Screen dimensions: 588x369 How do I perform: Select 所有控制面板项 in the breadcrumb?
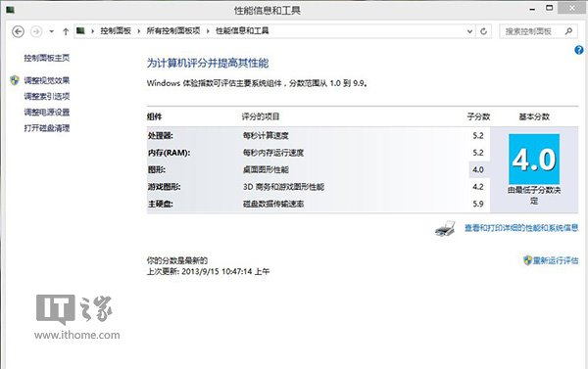click(x=173, y=30)
